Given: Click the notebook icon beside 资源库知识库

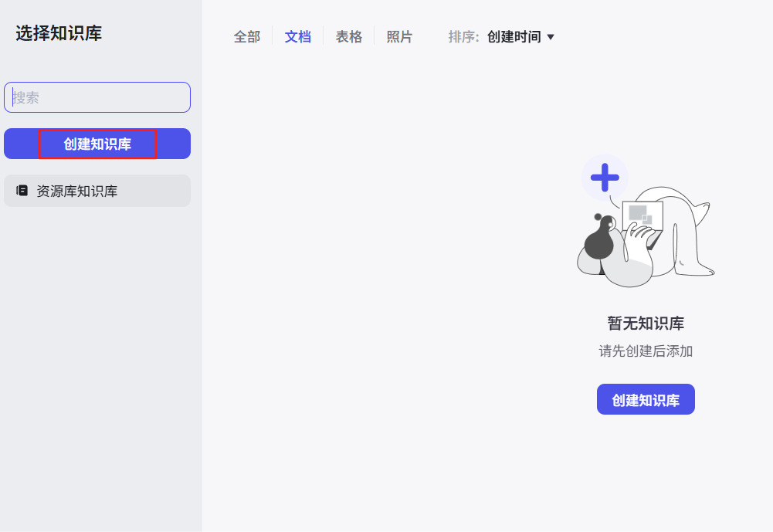Looking at the screenshot, I should [x=23, y=191].
